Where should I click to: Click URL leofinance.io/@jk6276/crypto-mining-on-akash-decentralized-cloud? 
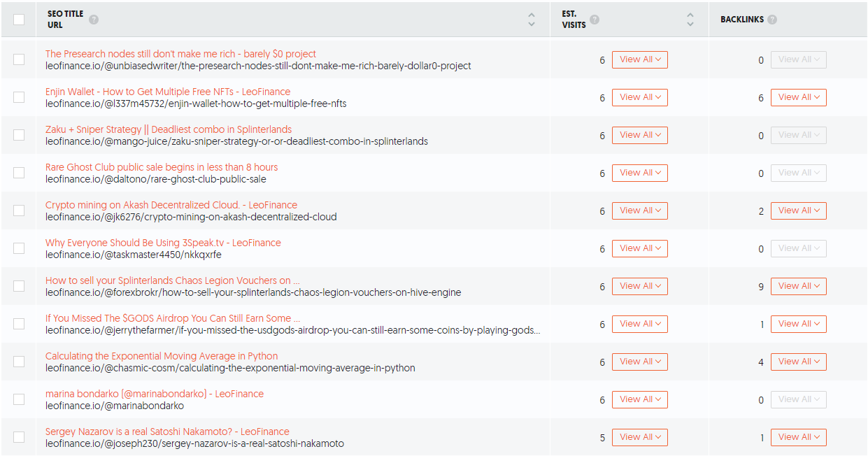tap(191, 217)
